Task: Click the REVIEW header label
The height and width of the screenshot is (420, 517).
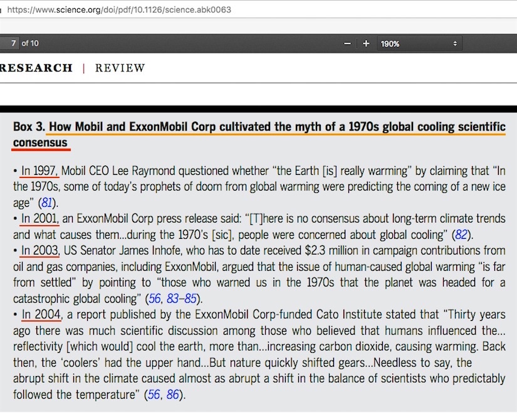Action: point(120,68)
